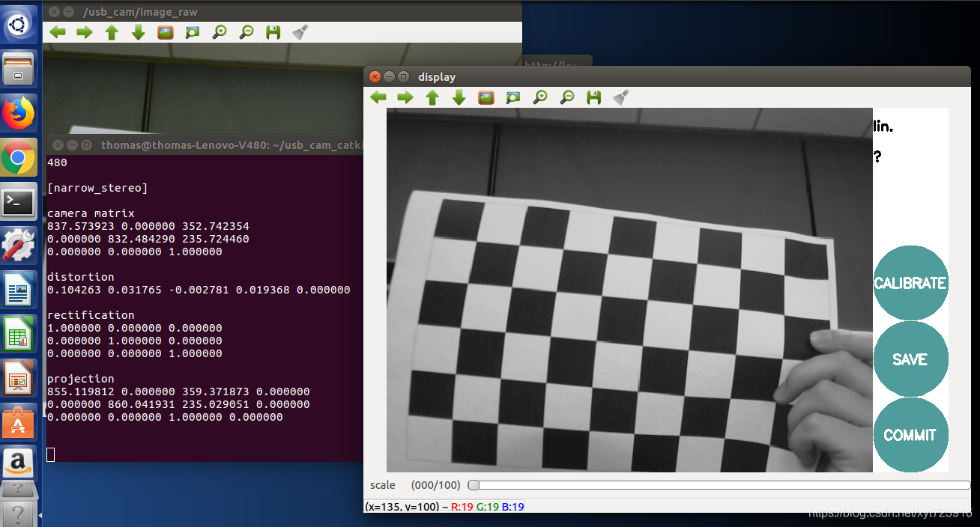980x527 pixels.
Task: Open LibreOffice Impress from launcher
Action: click(x=19, y=377)
